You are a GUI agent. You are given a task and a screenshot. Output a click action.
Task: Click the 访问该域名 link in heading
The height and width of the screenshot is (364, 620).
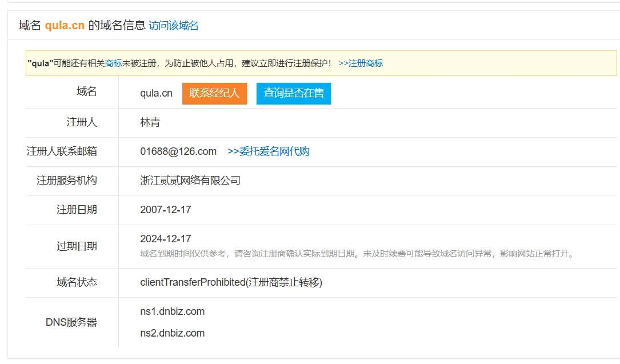point(173,26)
